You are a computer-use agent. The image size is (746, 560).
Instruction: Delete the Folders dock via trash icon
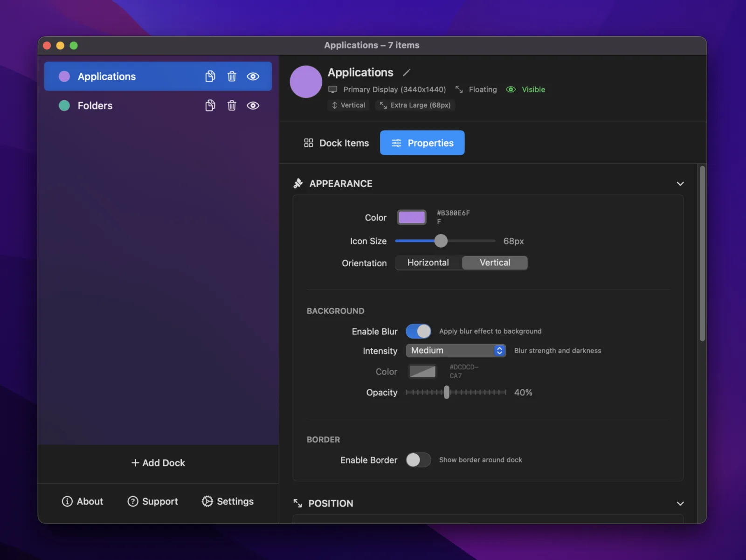(232, 105)
